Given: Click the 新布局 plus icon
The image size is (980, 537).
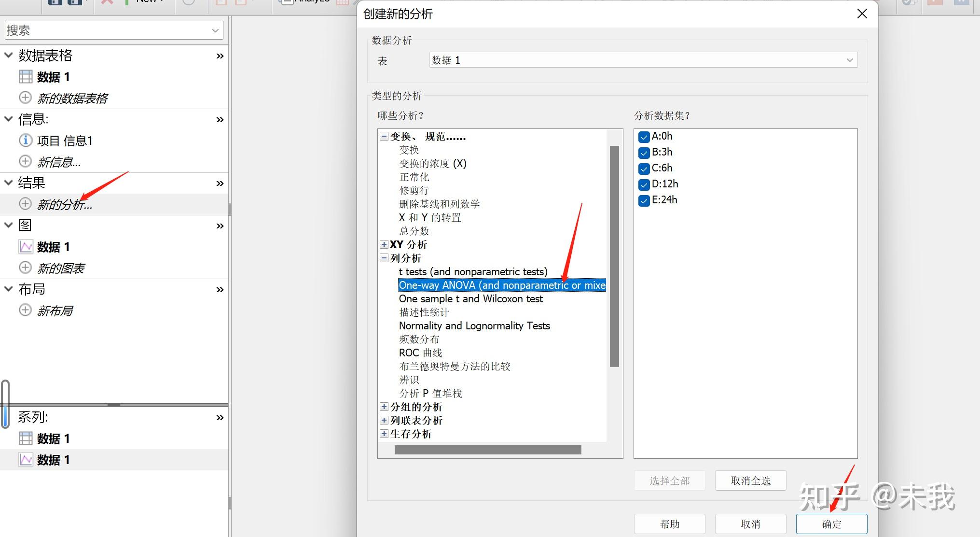Looking at the screenshot, I should coord(25,310).
